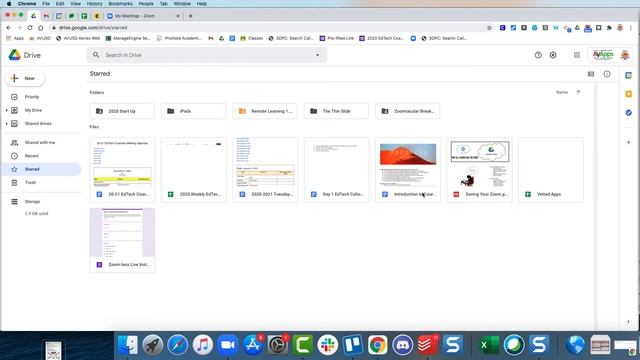This screenshot has width=640, height=360.
Task: Select the 2020-2021 Tuesday document
Action: (x=265, y=170)
